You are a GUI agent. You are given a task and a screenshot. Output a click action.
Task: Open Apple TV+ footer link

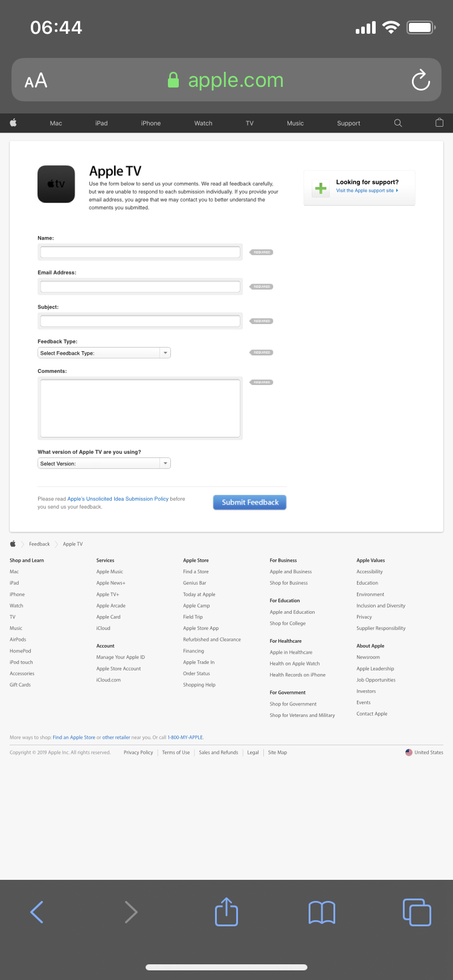coord(108,594)
